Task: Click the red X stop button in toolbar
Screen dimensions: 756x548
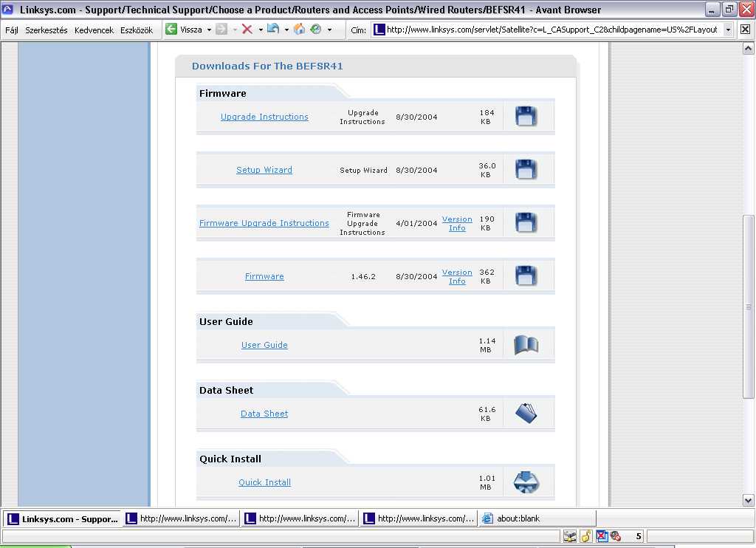Action: tap(247, 30)
